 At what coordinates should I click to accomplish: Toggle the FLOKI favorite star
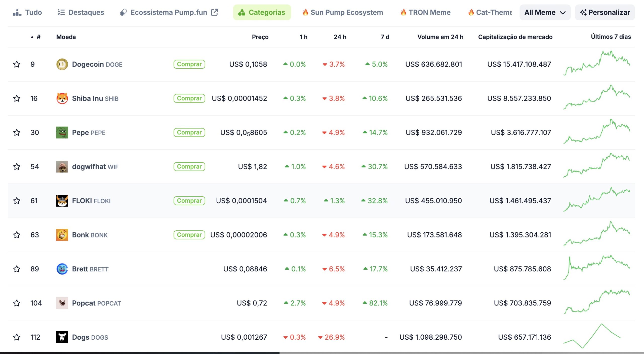tap(17, 201)
